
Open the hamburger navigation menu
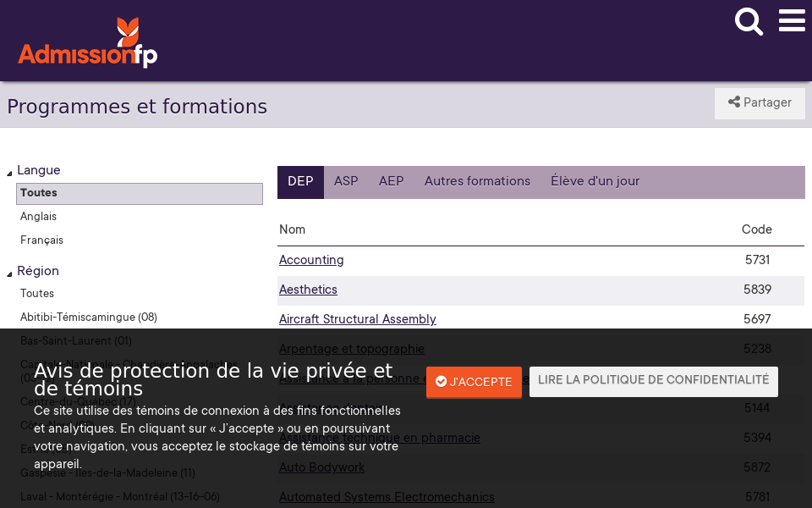792,21
